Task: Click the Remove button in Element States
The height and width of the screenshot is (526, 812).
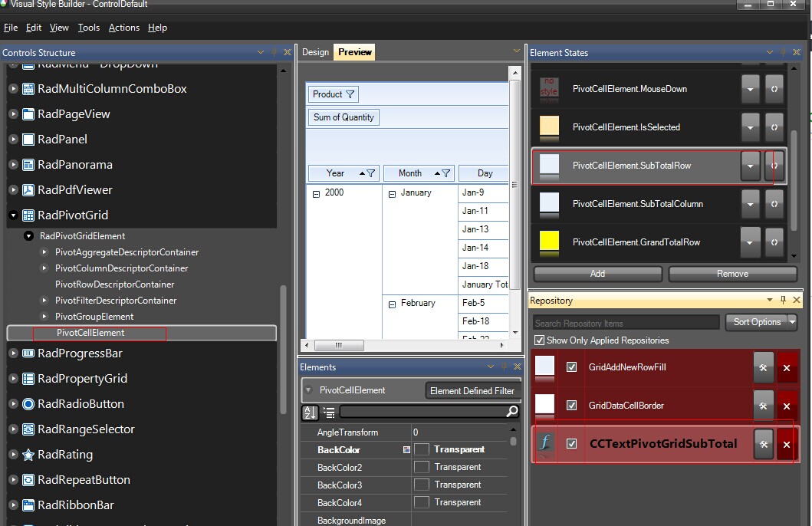Action: pos(732,274)
